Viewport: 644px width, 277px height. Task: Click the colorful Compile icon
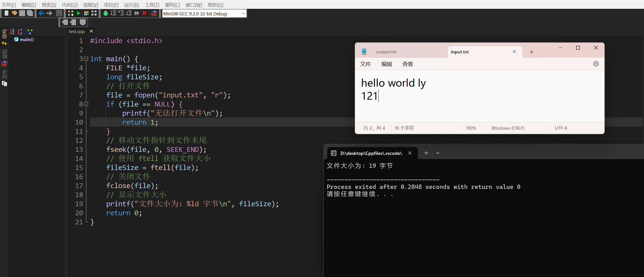pyautogui.click(x=71, y=13)
